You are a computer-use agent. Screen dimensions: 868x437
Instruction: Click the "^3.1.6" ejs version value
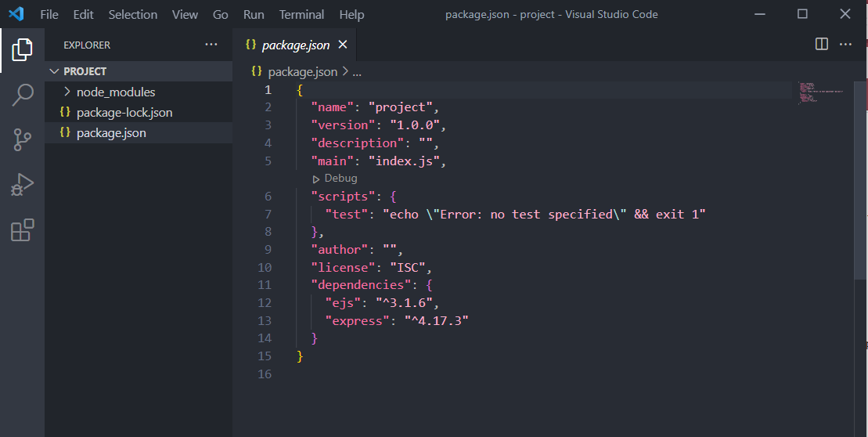[404, 303]
